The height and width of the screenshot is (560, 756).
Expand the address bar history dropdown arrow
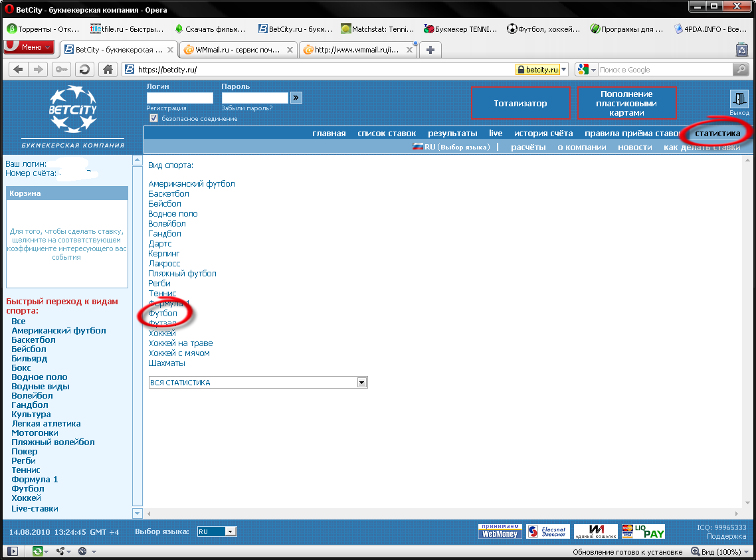coord(563,69)
